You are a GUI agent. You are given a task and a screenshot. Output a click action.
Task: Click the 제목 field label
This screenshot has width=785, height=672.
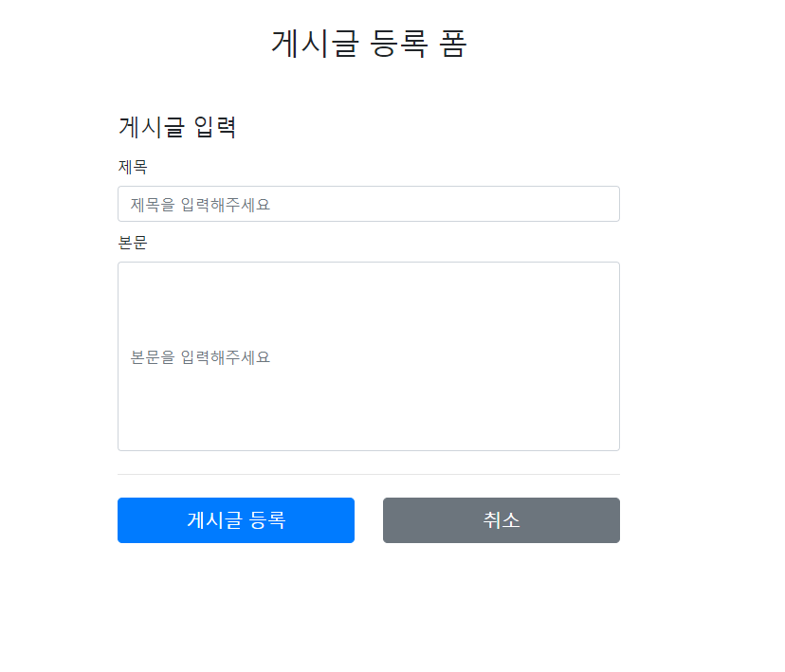point(130,167)
